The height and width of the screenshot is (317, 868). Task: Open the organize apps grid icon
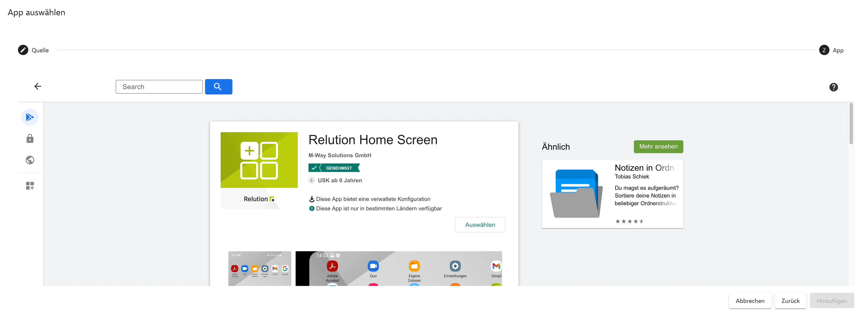coord(30,186)
